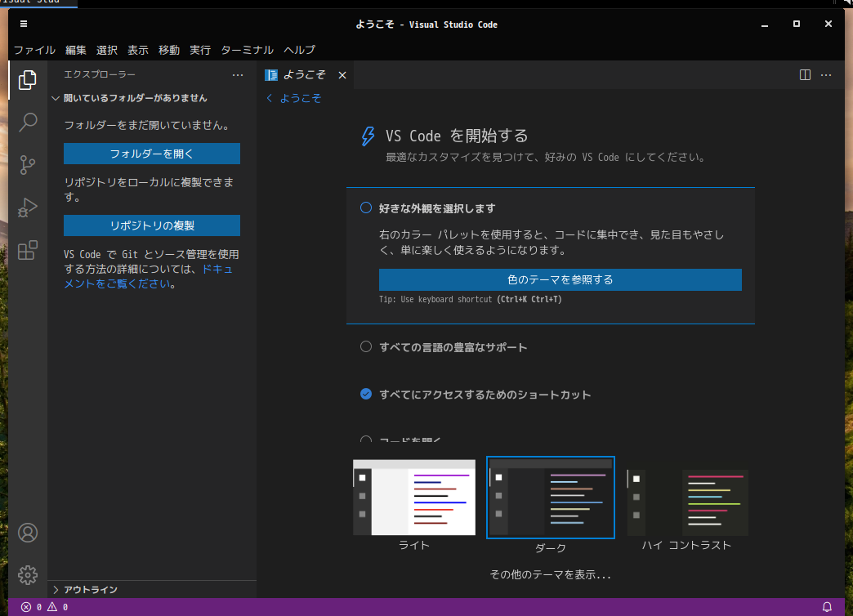Open the 実行 menu
The height and width of the screenshot is (616, 853).
coord(199,50)
